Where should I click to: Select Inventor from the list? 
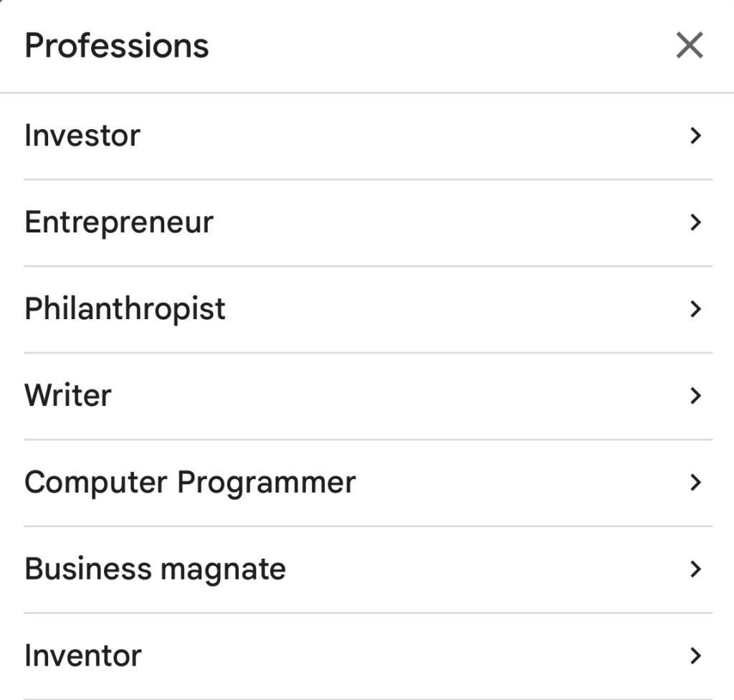point(83,656)
